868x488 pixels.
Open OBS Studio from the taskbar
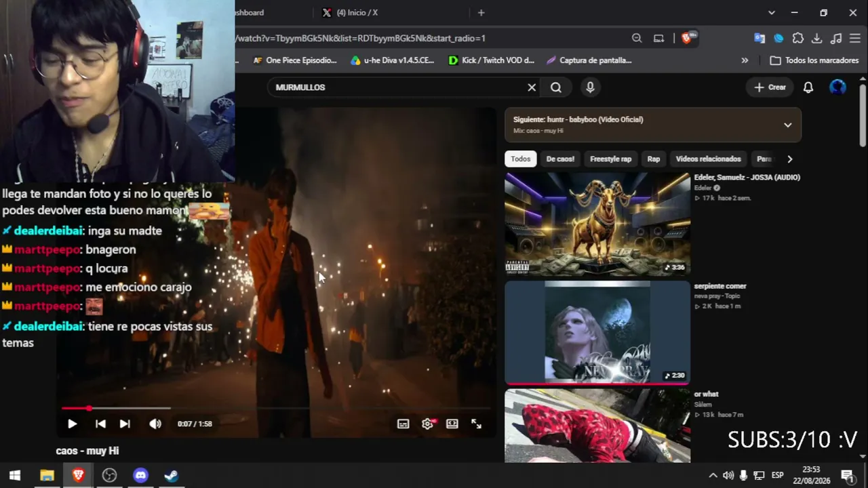pyautogui.click(x=109, y=475)
